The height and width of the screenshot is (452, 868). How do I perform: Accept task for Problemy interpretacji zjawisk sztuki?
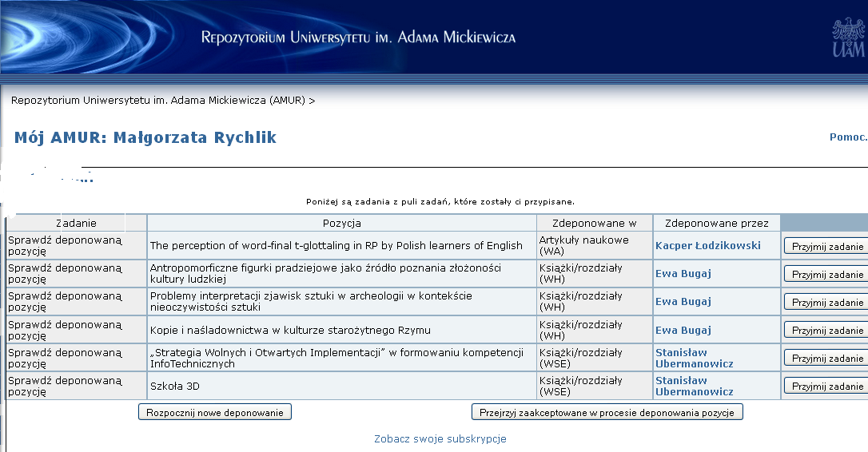(826, 302)
